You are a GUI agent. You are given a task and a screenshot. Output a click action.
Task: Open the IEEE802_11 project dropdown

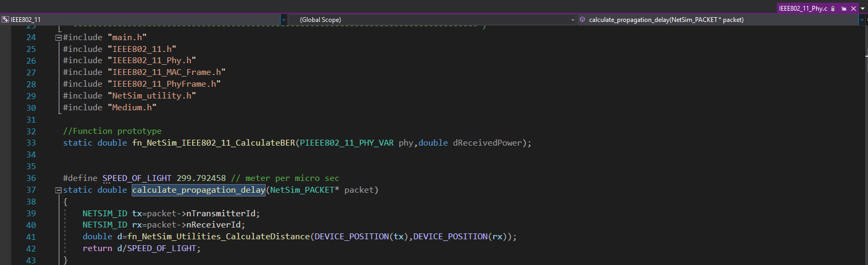(284, 20)
